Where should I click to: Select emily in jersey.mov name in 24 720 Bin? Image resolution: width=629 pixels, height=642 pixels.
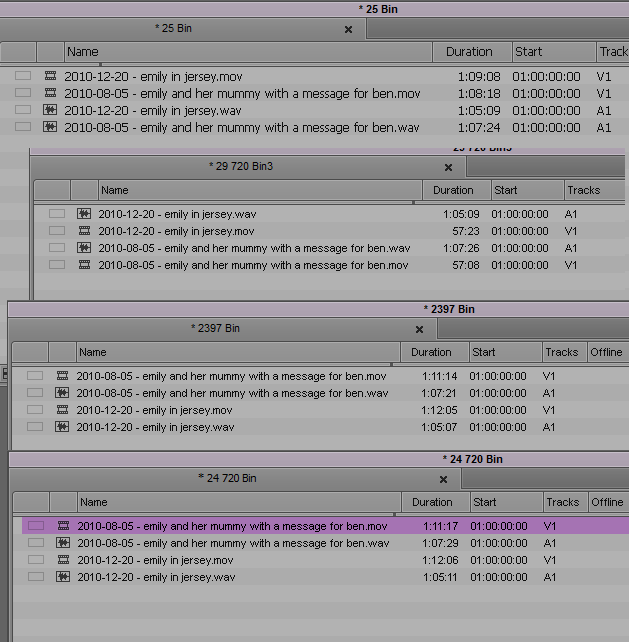click(x=155, y=560)
